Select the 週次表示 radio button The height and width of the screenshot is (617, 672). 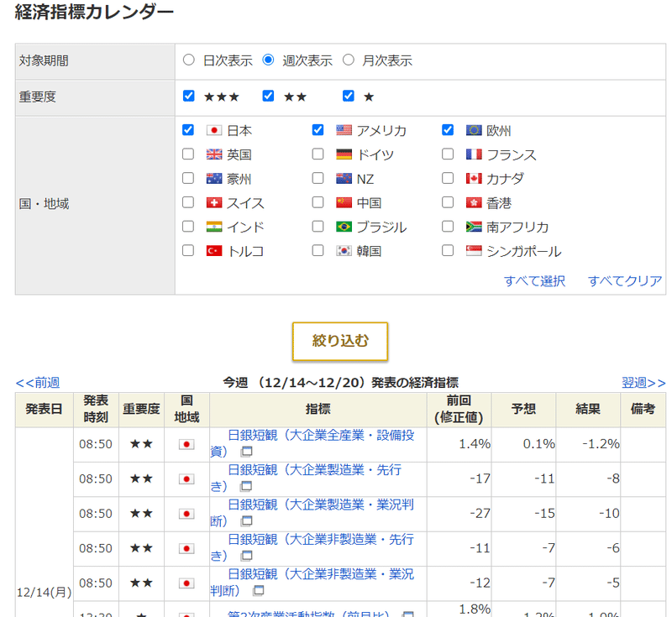pyautogui.click(x=268, y=60)
